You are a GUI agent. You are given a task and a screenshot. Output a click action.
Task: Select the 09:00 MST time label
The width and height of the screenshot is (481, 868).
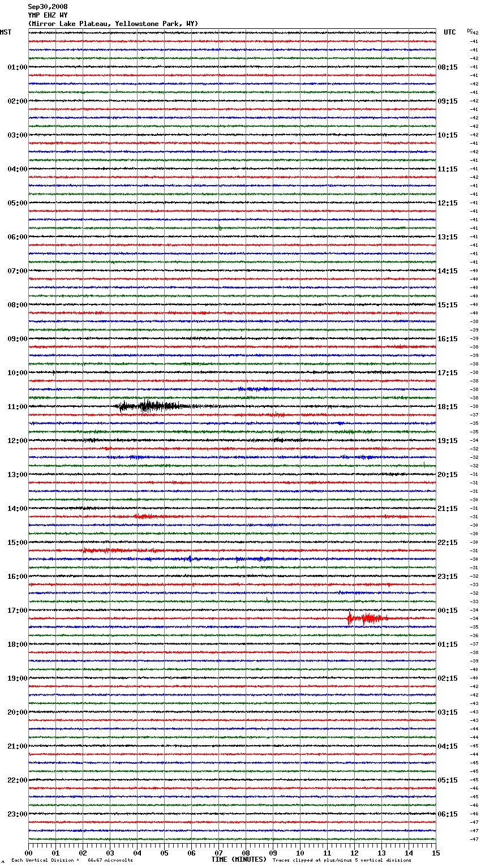[18, 339]
